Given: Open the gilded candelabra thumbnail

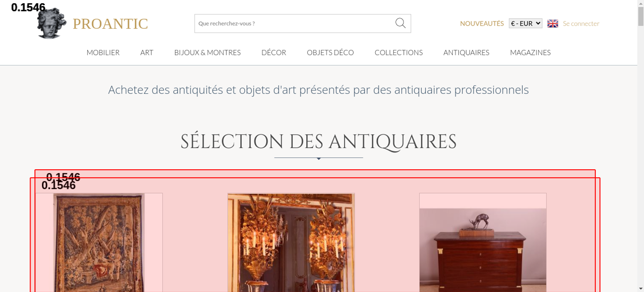Looking at the screenshot, I should coord(291,242).
